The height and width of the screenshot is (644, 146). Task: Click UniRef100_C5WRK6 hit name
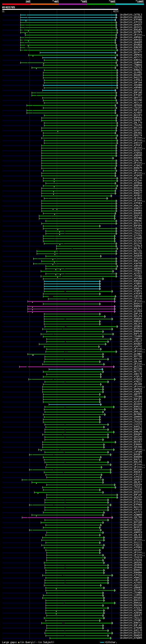(131, 65)
